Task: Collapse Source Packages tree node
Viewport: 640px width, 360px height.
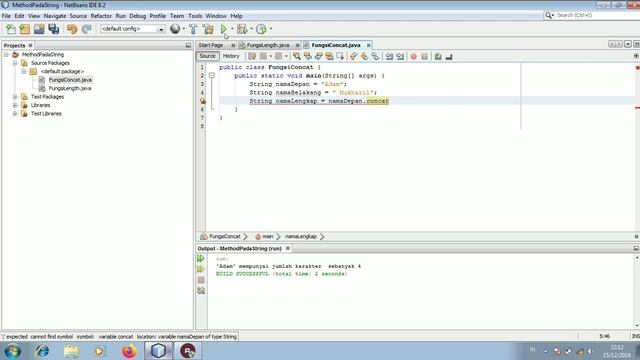Action: pos(15,63)
